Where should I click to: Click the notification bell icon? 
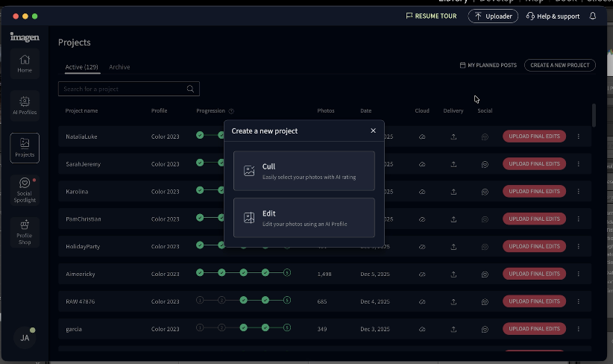[x=593, y=16]
